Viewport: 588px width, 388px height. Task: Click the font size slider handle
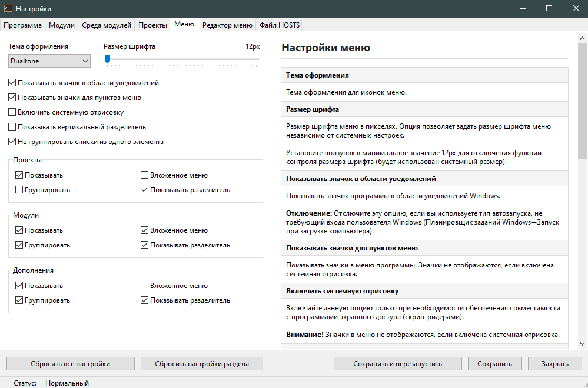(107, 59)
